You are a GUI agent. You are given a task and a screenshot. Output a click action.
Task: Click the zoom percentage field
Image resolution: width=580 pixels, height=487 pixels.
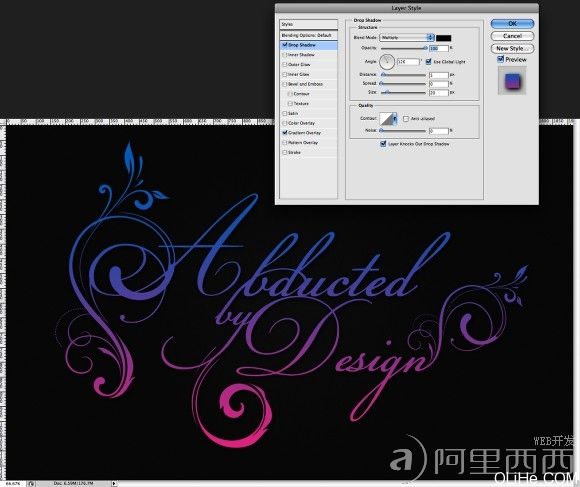(x=13, y=483)
